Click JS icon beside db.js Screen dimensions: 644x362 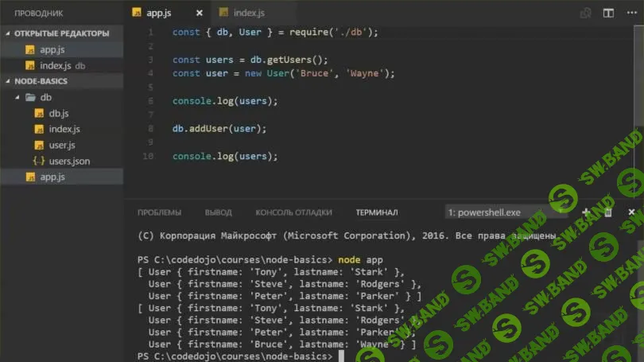pos(39,114)
